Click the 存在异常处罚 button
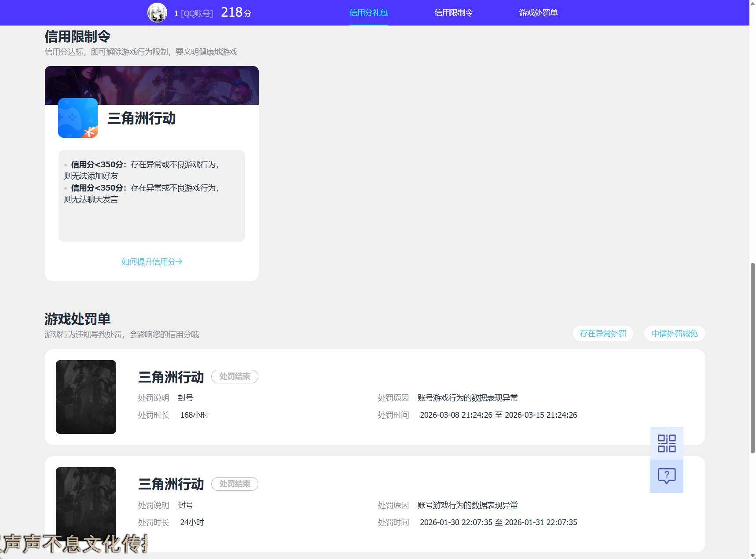The width and height of the screenshot is (756, 559). pos(603,333)
